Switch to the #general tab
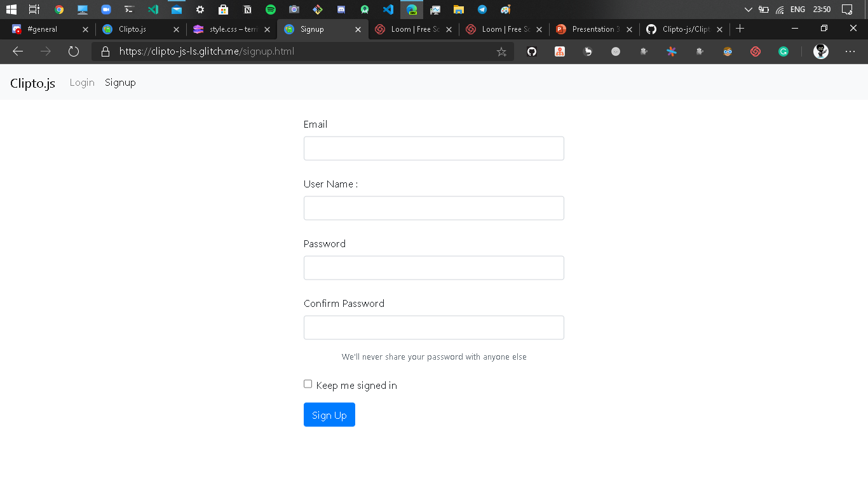The width and height of the screenshot is (868, 488). point(50,29)
